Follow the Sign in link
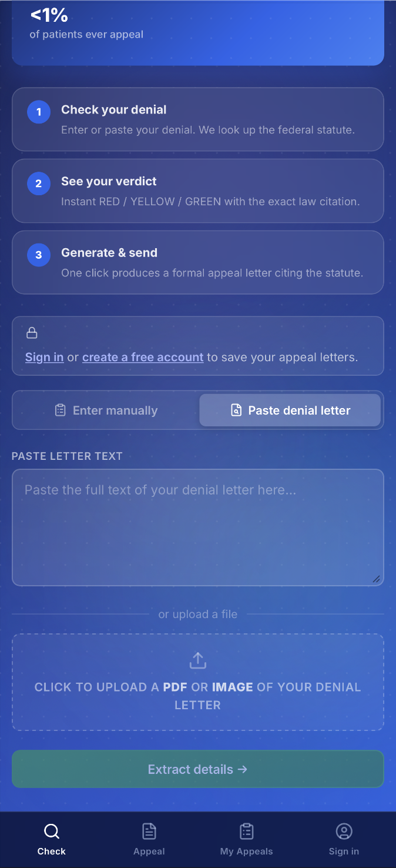The height and width of the screenshot is (868, 396). [x=45, y=357]
